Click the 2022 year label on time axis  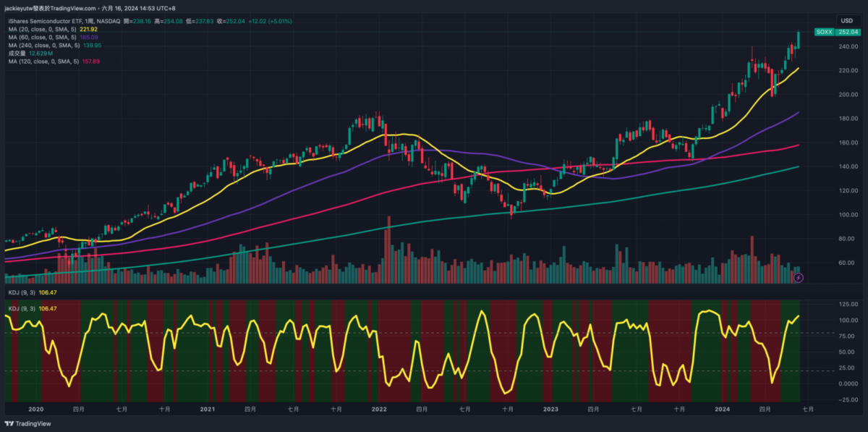[378, 409]
